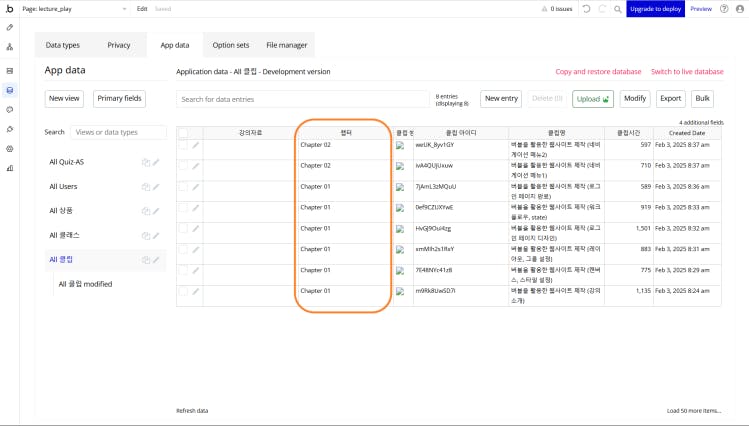Click the Bubble logo in top-left corner
Image resolution: width=749 pixels, height=426 pixels.
(x=10, y=9)
